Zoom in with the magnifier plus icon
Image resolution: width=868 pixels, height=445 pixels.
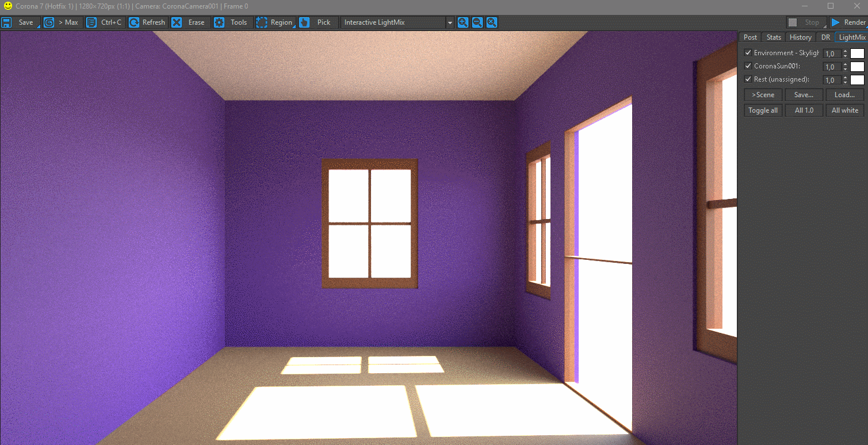coord(463,22)
